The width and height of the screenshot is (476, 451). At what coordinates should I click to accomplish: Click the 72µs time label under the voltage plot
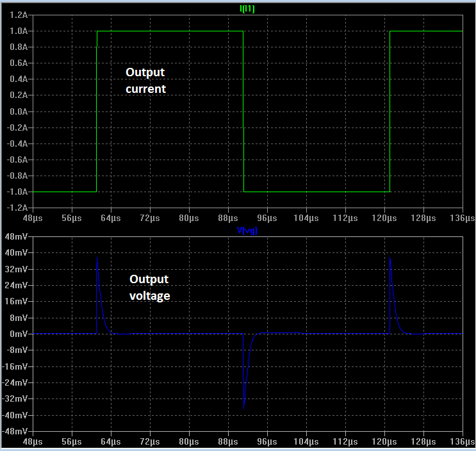coord(150,441)
